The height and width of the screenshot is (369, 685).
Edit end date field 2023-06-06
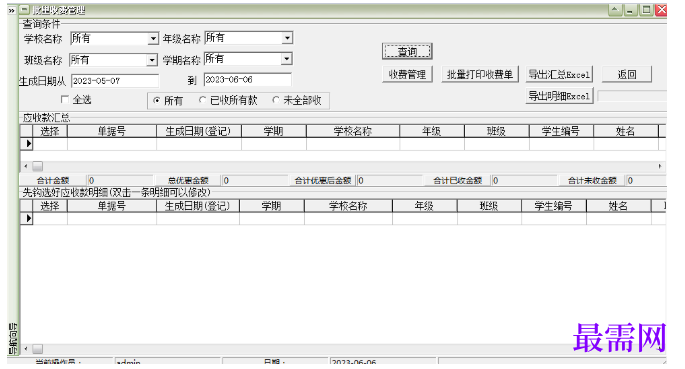247,79
